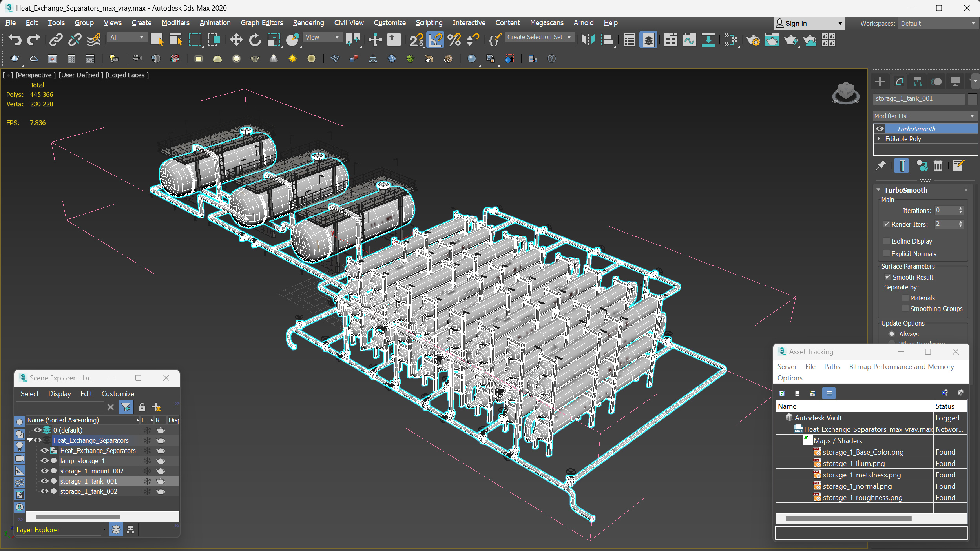Select storage_1_normal.png asset row
The image size is (980, 551).
[858, 486]
